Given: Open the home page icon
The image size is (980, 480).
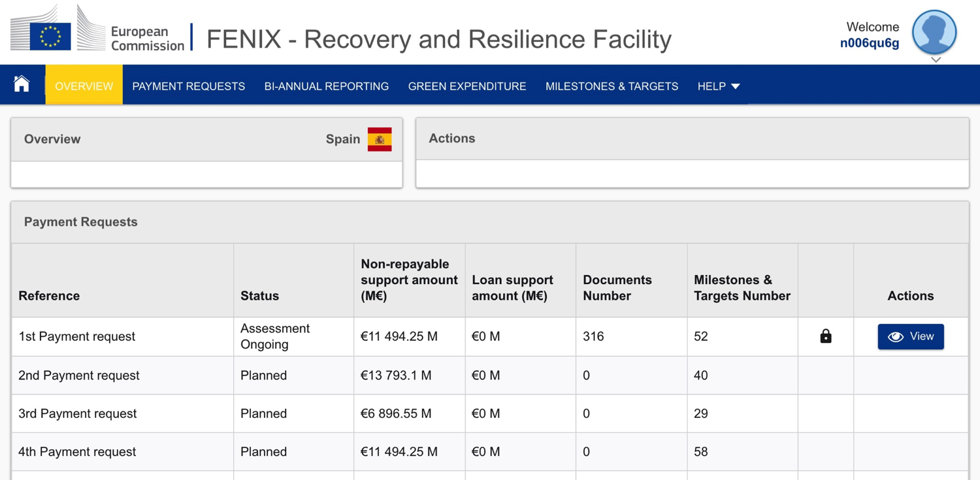Looking at the screenshot, I should coord(22,84).
